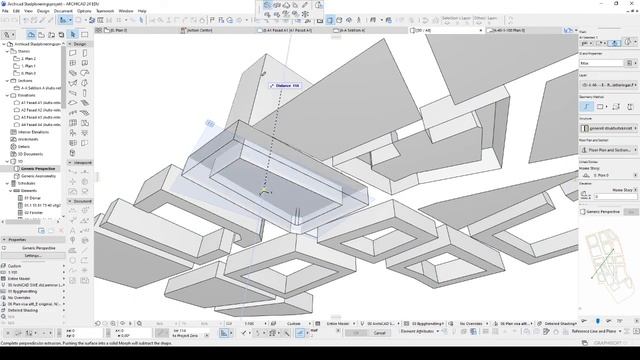Click the Structure building material icon
Viewport: 640px width, 360px height.
(x=584, y=128)
